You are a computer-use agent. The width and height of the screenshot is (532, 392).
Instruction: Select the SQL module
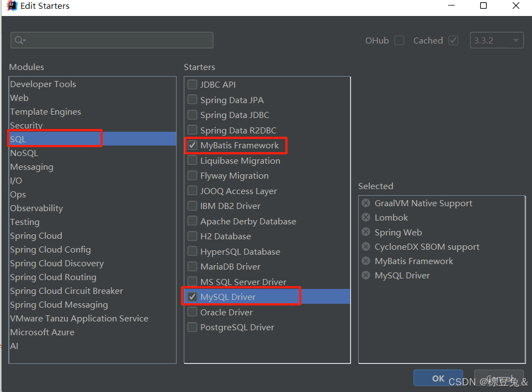pyautogui.click(x=92, y=139)
